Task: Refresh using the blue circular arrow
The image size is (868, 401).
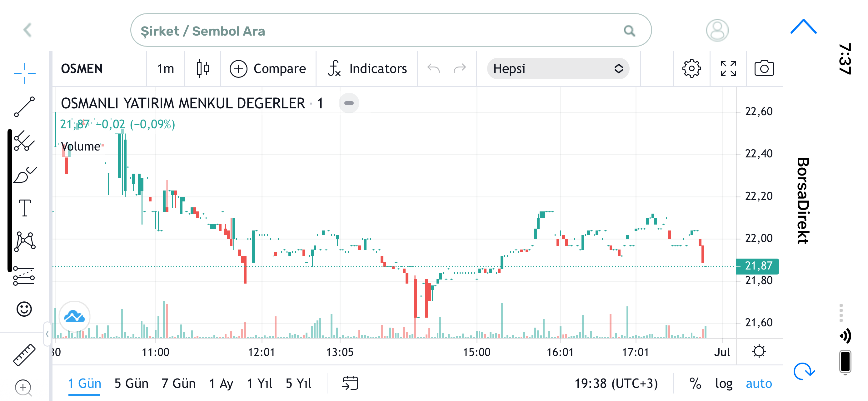Action: [804, 372]
